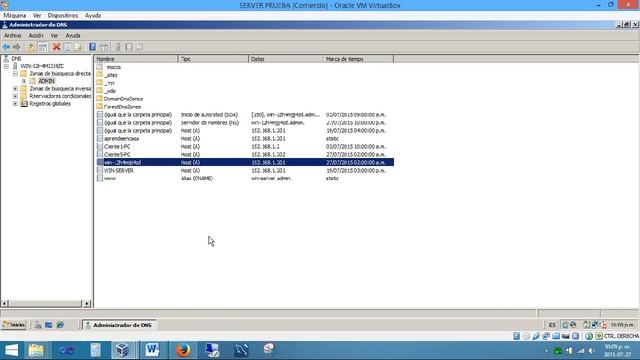This screenshot has width=640, height=360.
Task: Click the Back arrow in DNS toolbar
Action: pos(6,47)
